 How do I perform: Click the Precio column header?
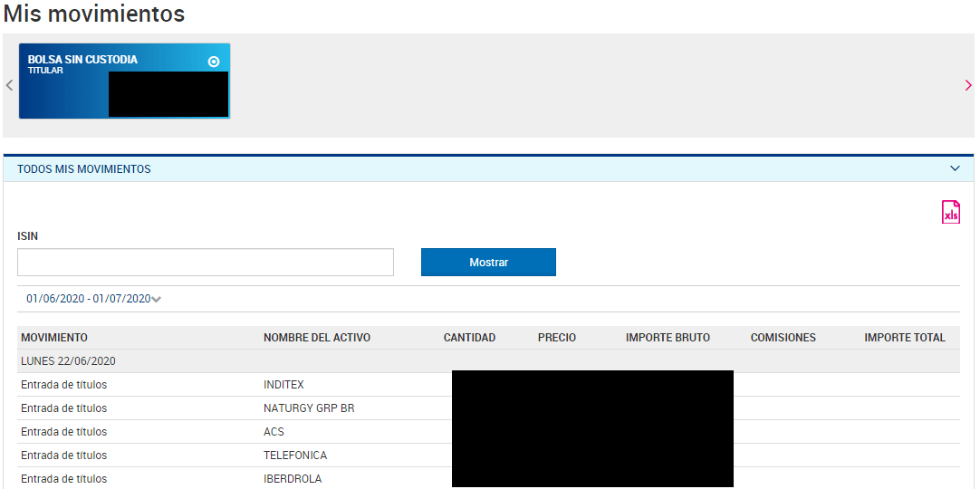coord(556,338)
